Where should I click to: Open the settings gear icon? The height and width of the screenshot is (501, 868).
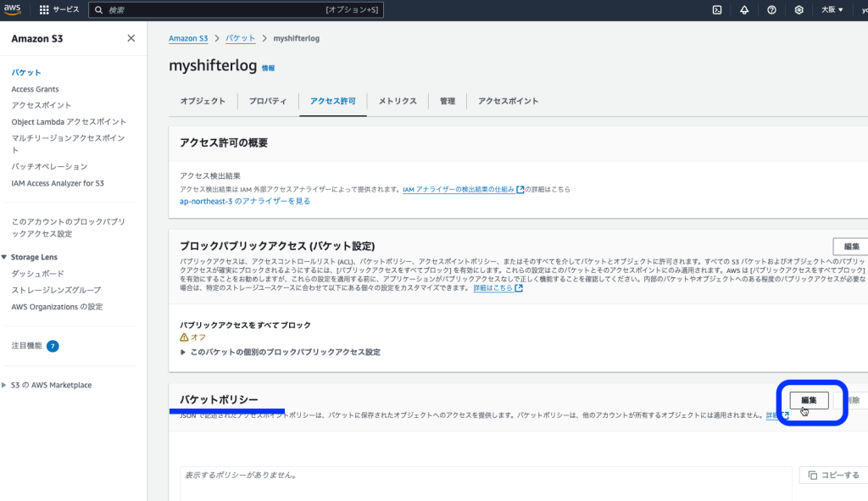click(x=798, y=10)
